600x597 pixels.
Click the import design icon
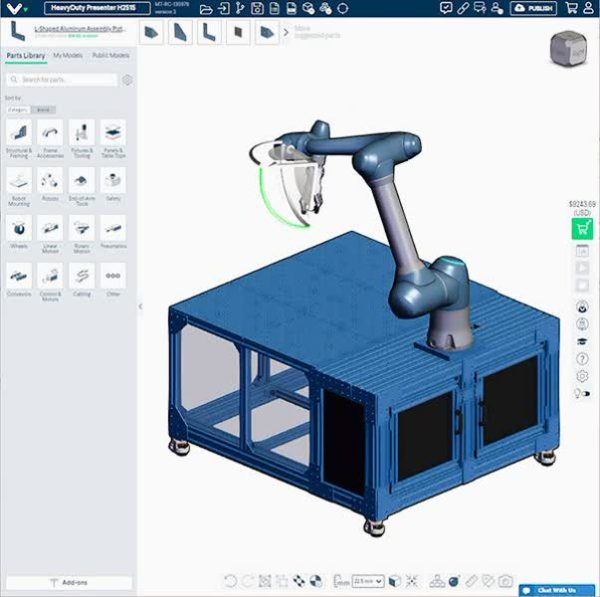point(223,8)
